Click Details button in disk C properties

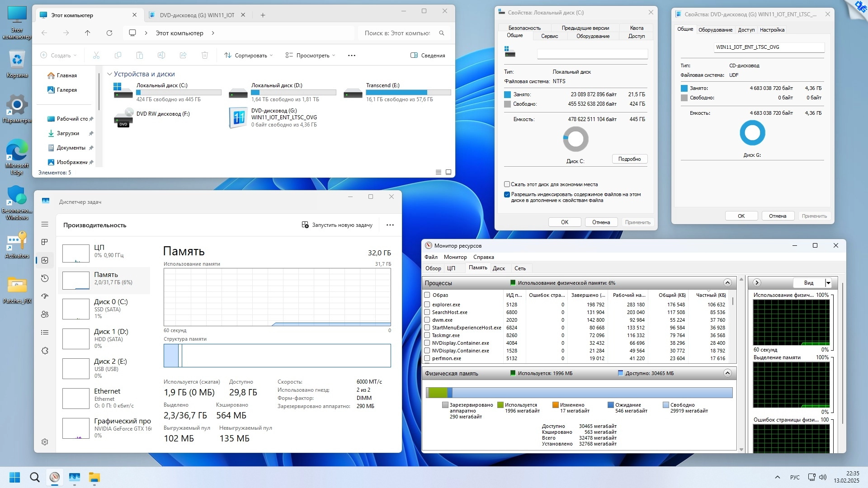pyautogui.click(x=629, y=159)
